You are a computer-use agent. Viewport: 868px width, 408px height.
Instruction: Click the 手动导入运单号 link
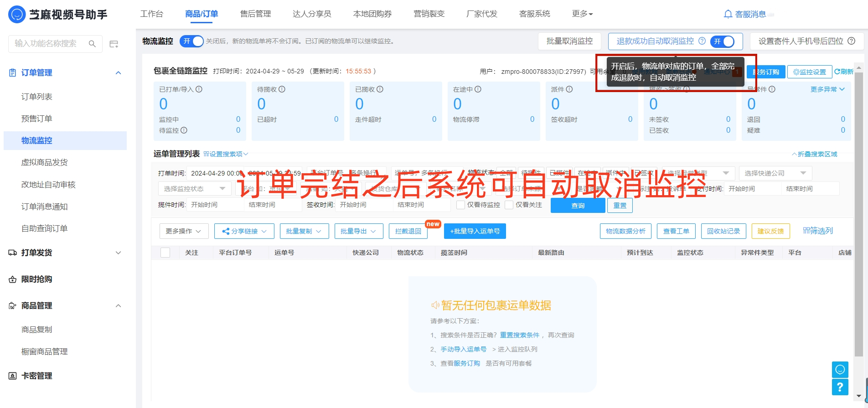(464, 349)
